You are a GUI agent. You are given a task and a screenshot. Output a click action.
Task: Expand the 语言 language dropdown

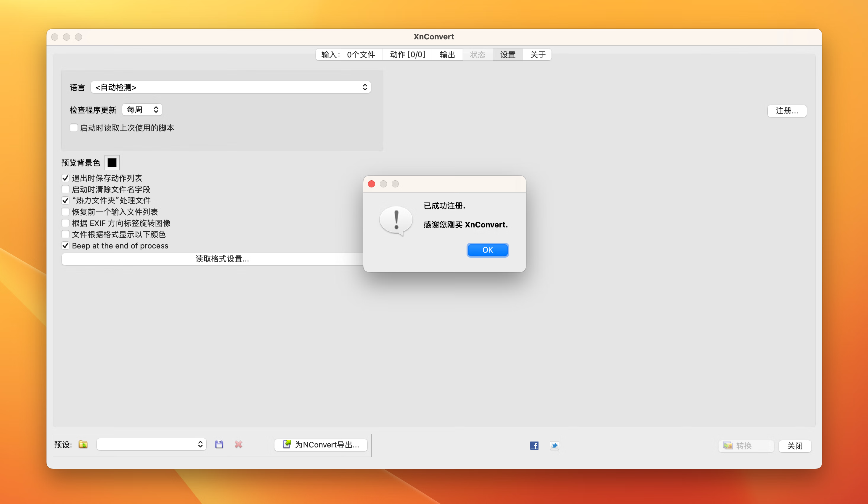pos(231,87)
